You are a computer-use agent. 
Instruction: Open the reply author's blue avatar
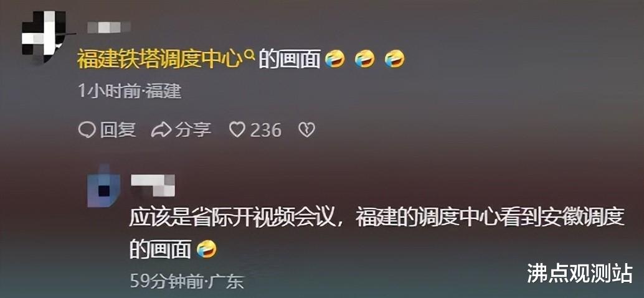pyautogui.click(x=104, y=185)
